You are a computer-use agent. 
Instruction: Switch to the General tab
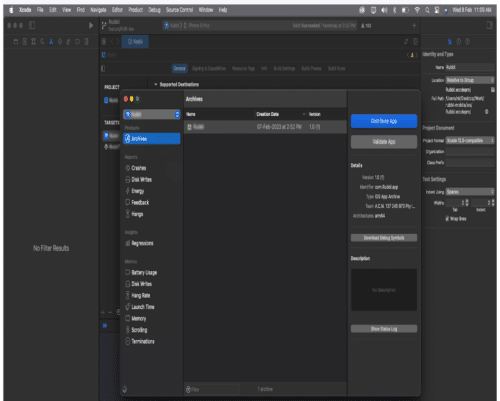(180, 68)
